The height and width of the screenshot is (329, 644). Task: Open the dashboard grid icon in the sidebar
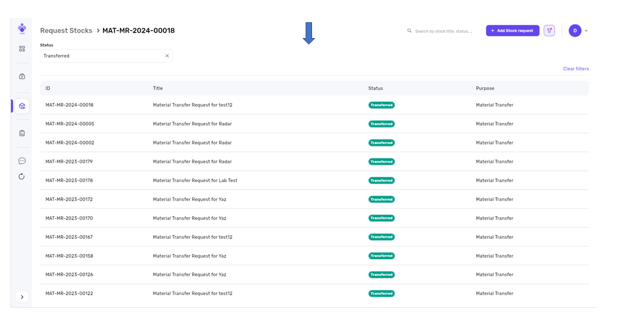(22, 49)
